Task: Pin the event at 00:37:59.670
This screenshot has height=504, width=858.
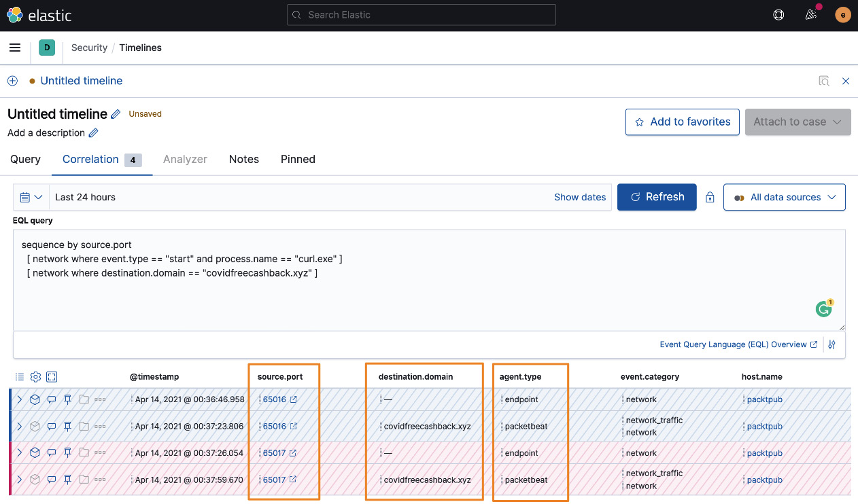Action: pyautogui.click(x=67, y=480)
